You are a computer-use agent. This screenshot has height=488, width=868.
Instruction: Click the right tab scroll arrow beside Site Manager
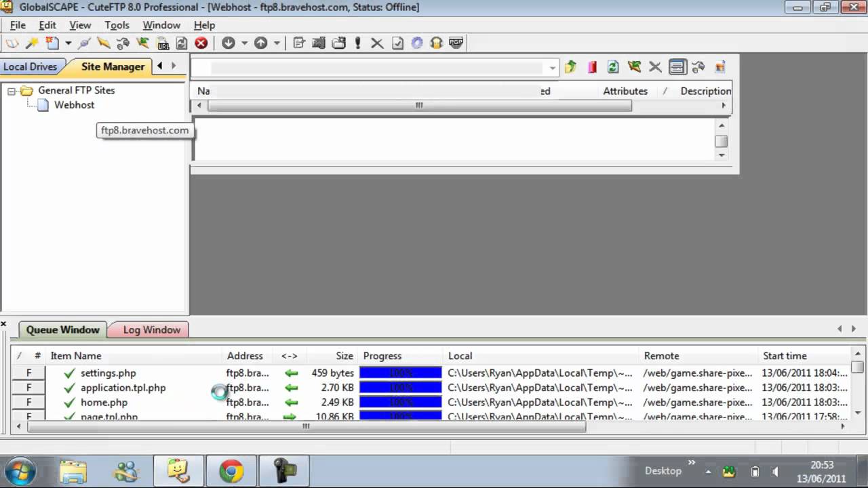[x=174, y=66]
